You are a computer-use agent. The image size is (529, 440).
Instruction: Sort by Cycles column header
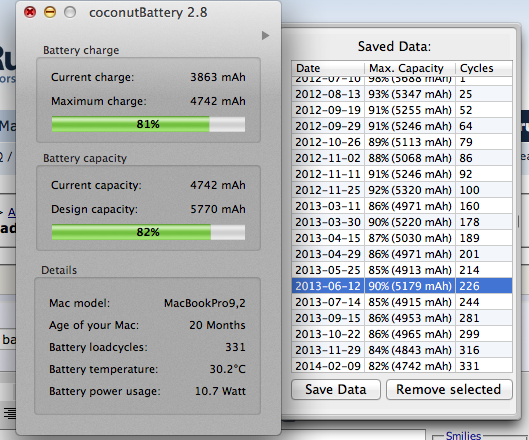[x=484, y=68]
